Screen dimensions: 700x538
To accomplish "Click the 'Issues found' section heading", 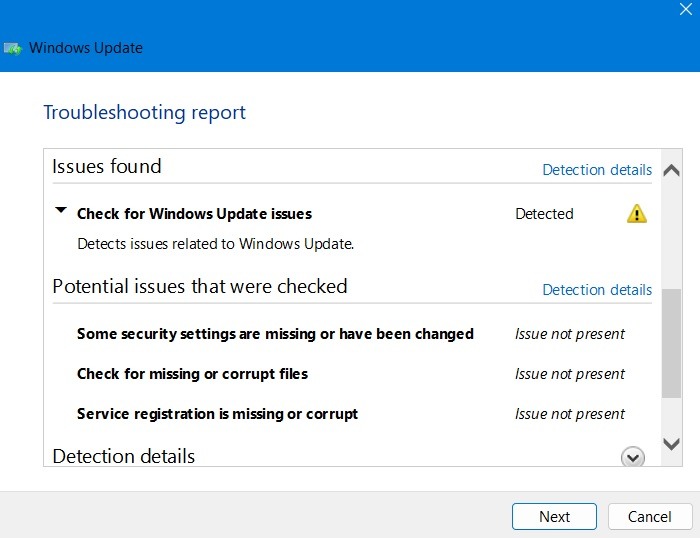I will pos(107,166).
